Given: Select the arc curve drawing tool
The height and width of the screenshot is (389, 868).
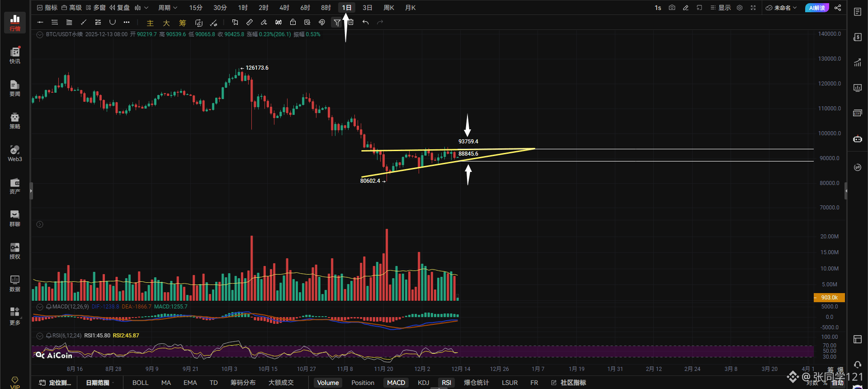Looking at the screenshot, I should [x=113, y=22].
